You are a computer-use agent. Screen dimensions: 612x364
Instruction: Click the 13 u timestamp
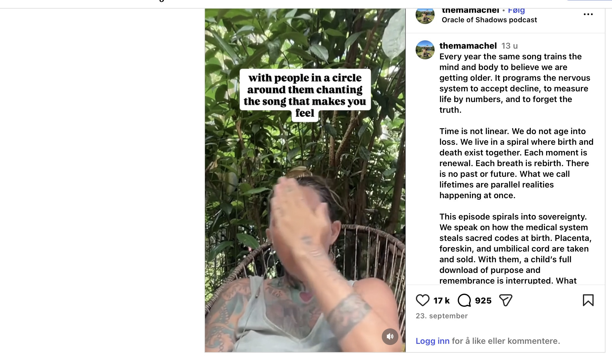[x=509, y=46]
